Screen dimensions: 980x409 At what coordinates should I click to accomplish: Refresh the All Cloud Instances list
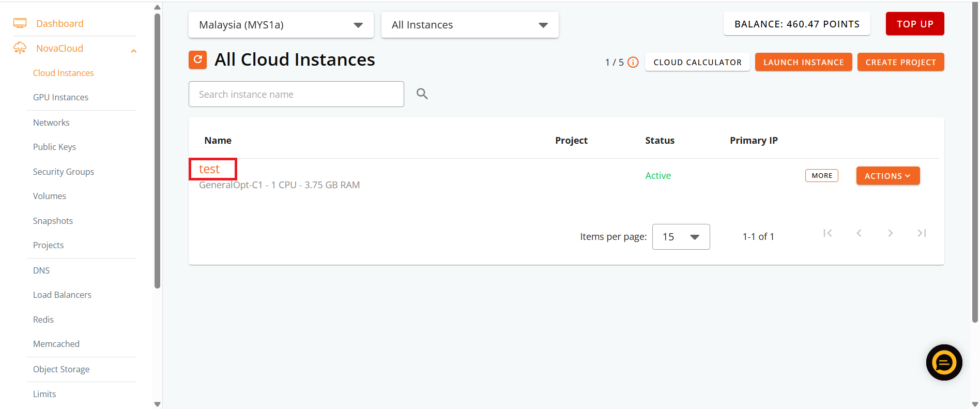pos(197,59)
